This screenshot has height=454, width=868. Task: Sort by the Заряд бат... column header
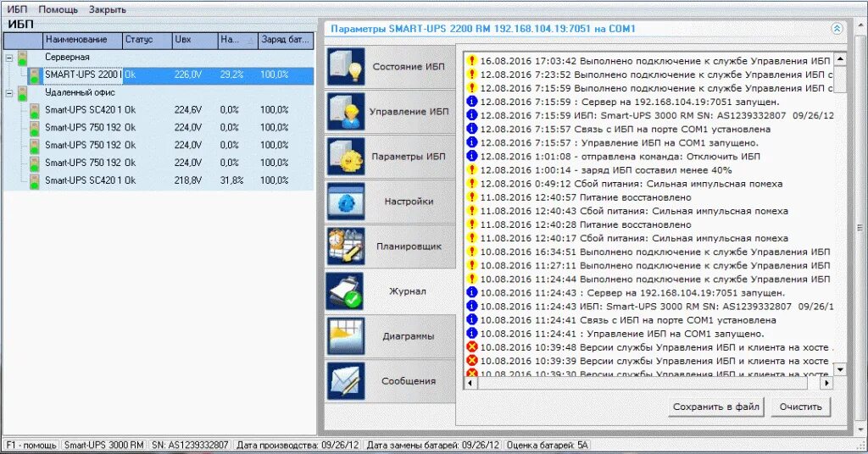click(286, 40)
